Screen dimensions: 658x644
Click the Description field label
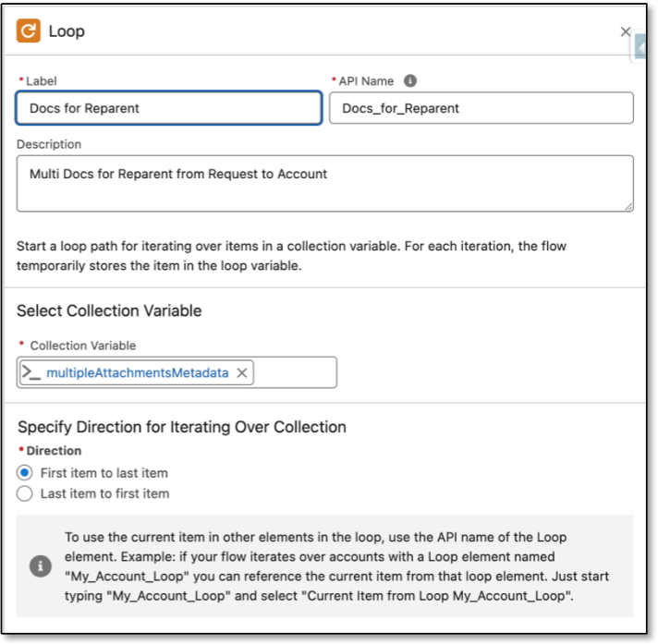click(49, 144)
